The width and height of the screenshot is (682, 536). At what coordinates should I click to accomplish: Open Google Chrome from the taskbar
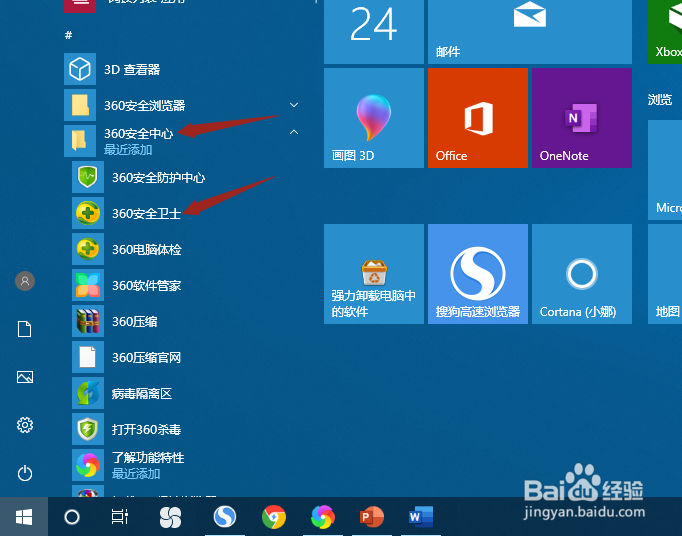point(274,517)
